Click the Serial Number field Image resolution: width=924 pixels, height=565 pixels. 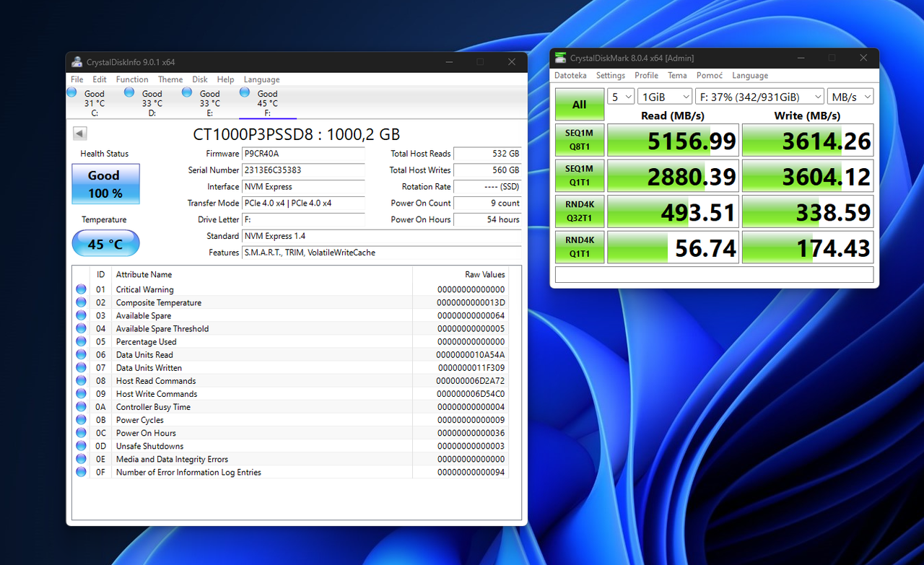tap(303, 170)
